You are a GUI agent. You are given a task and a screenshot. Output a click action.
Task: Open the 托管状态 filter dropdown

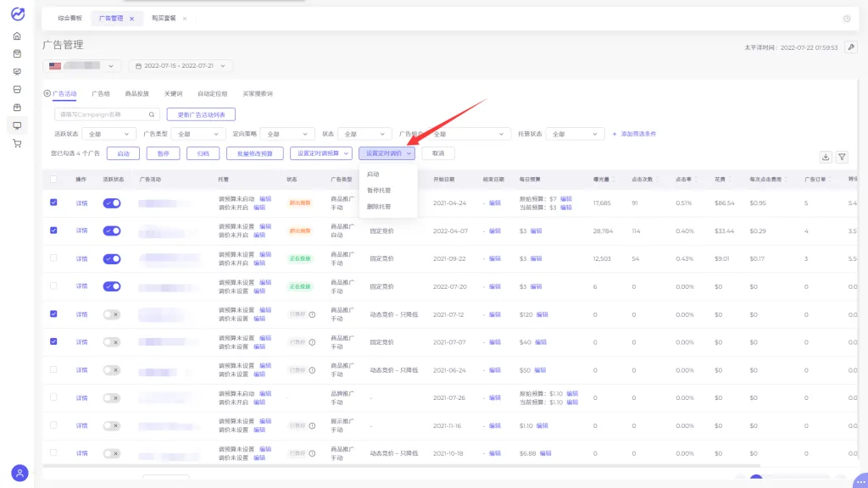click(575, 134)
